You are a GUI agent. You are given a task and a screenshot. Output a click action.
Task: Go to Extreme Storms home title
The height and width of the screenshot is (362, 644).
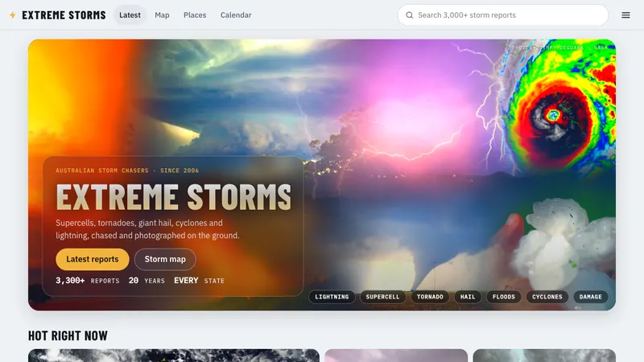64,15
